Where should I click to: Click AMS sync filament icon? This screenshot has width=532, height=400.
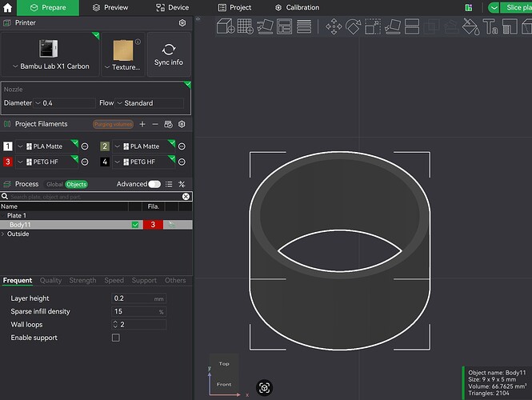click(168, 124)
